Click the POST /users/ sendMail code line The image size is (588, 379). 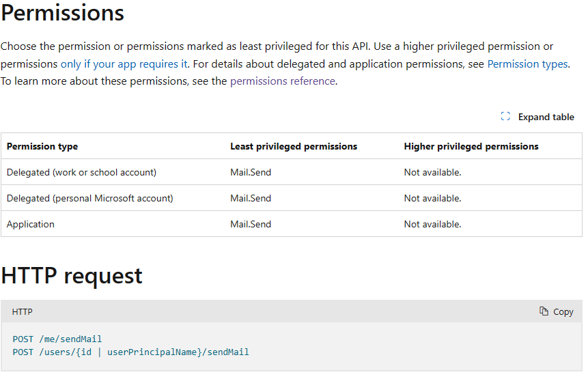130,352
